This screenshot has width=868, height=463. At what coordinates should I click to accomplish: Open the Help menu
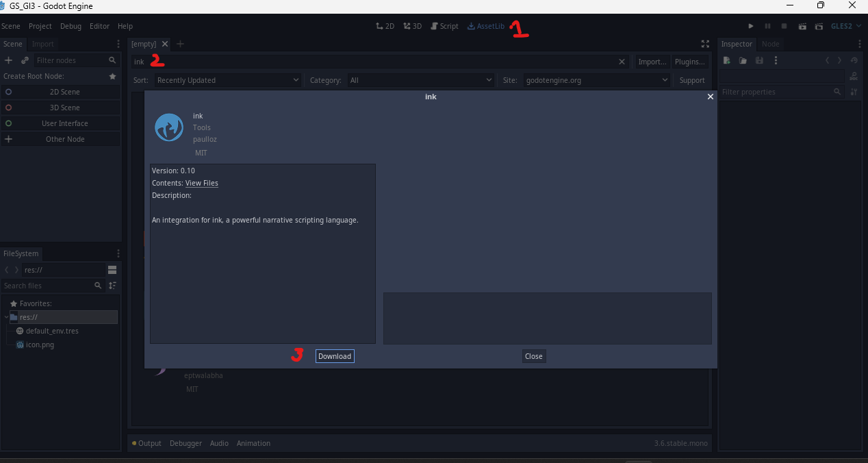pyautogui.click(x=125, y=26)
